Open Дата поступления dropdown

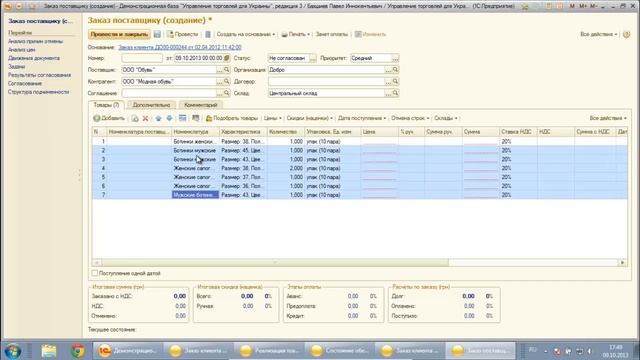[362, 118]
